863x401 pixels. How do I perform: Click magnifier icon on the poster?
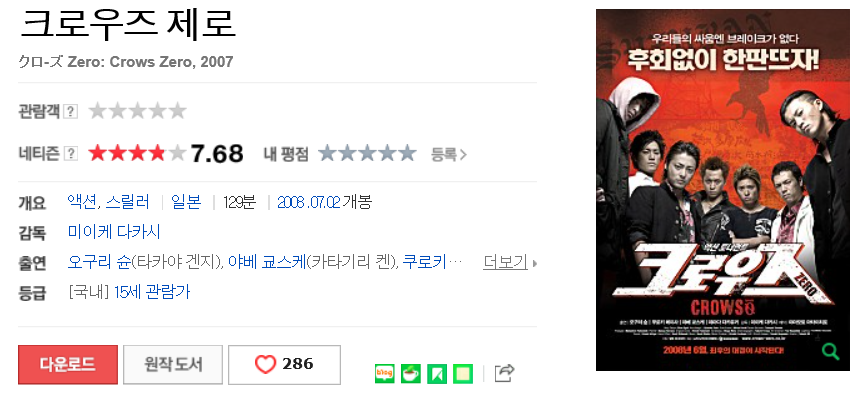tap(831, 351)
